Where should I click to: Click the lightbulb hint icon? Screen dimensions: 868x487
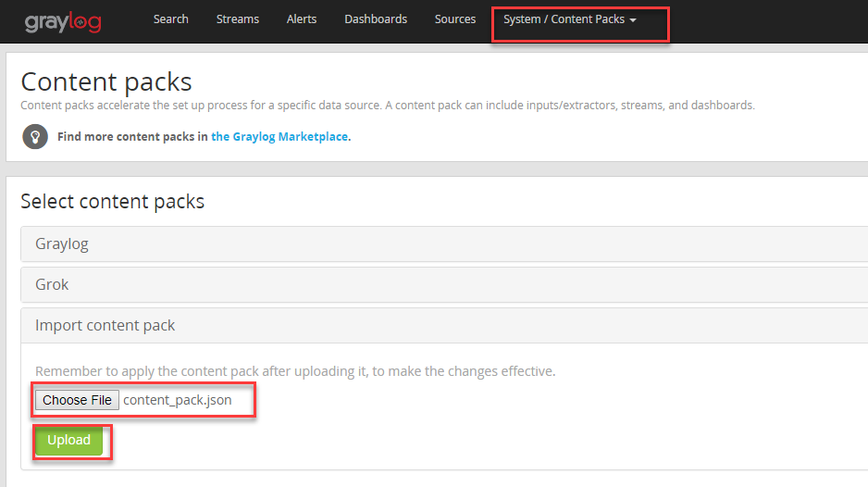tap(35, 136)
